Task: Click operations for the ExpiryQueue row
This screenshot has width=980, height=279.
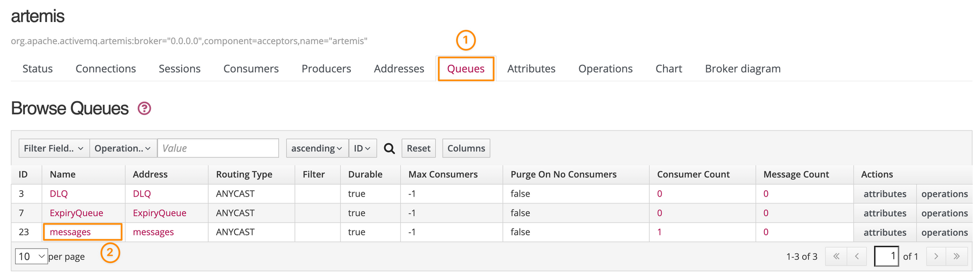Action: click(944, 213)
